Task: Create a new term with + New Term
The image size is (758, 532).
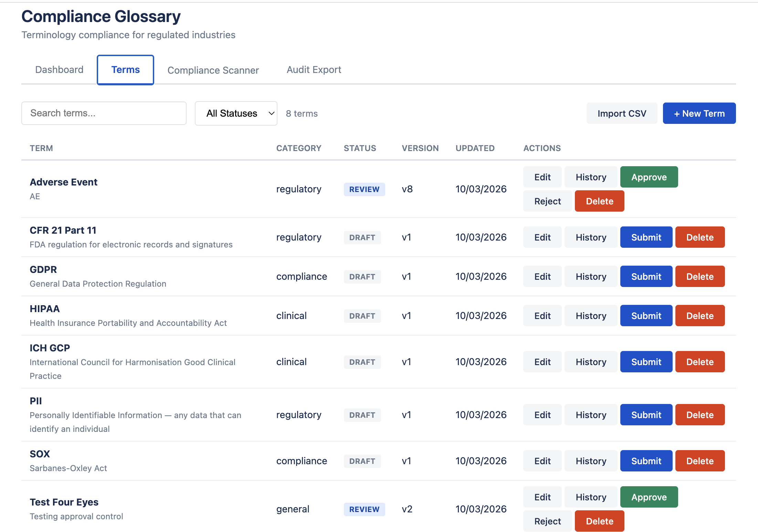Action: [x=699, y=113]
